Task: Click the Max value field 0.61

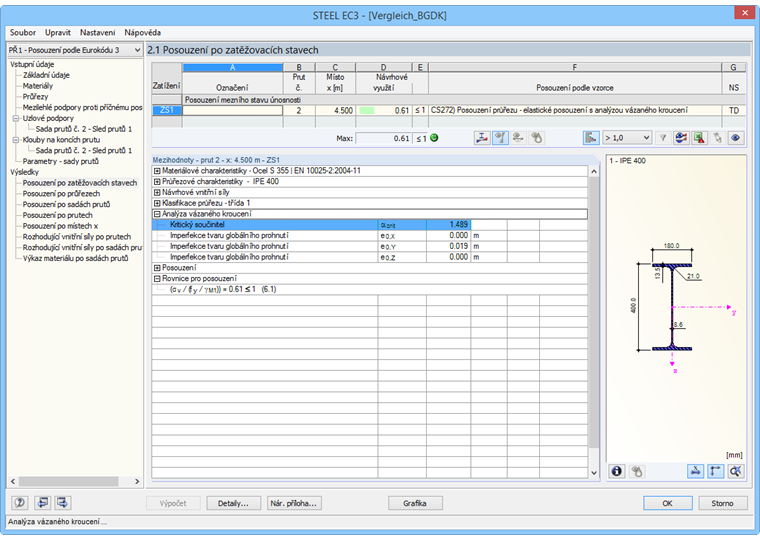Action: tap(384, 138)
